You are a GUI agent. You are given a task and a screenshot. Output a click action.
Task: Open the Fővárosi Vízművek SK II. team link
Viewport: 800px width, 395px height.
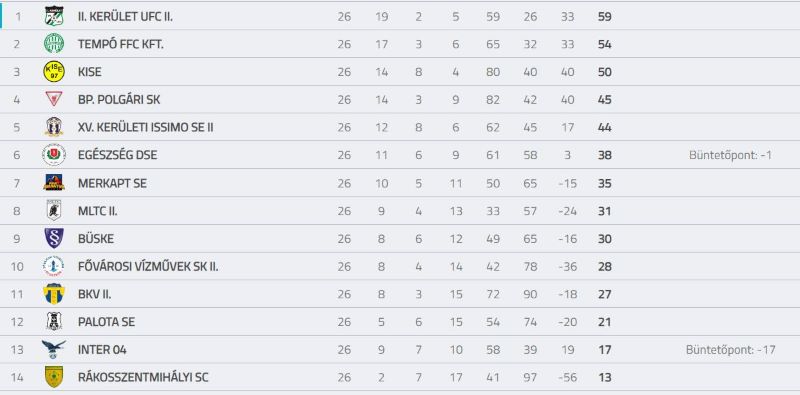[148, 266]
